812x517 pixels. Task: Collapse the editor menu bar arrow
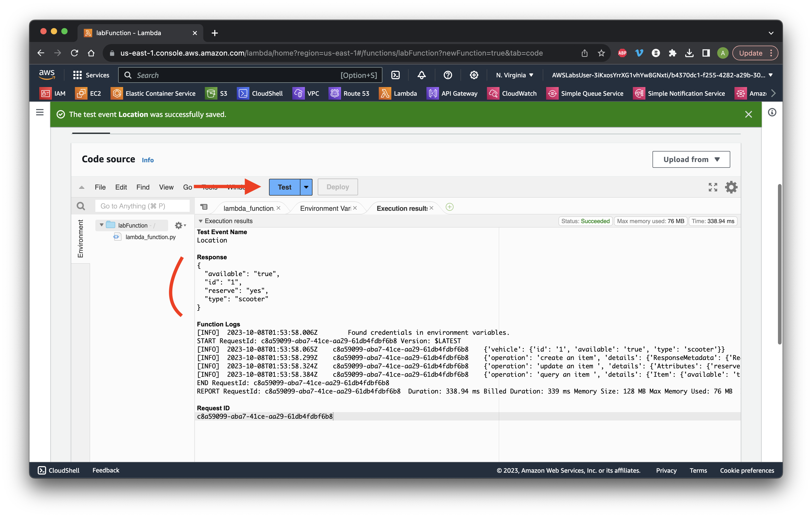click(x=82, y=187)
